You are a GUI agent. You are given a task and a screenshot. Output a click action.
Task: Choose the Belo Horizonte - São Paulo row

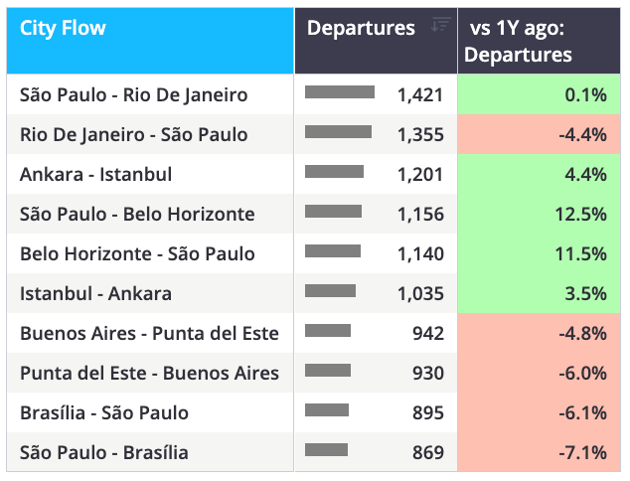tap(313, 254)
